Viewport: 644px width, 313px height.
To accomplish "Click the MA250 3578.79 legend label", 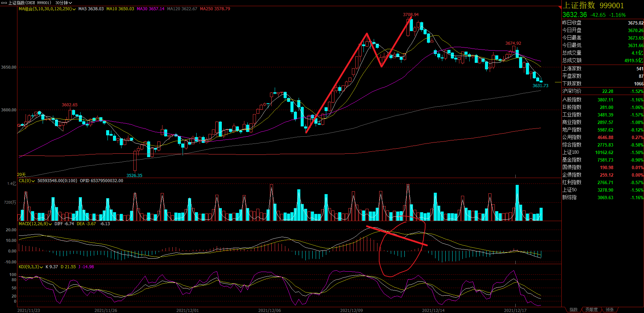I will point(215,9).
